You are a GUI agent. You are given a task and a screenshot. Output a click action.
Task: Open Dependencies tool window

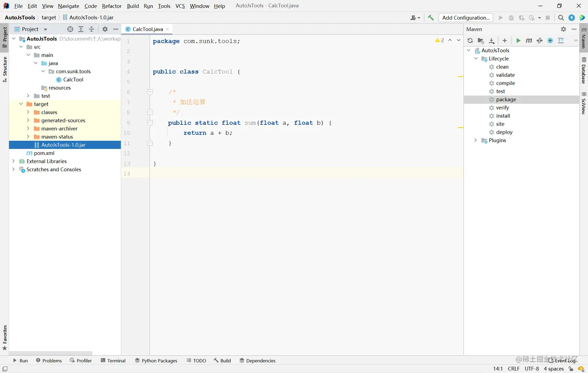click(x=257, y=361)
